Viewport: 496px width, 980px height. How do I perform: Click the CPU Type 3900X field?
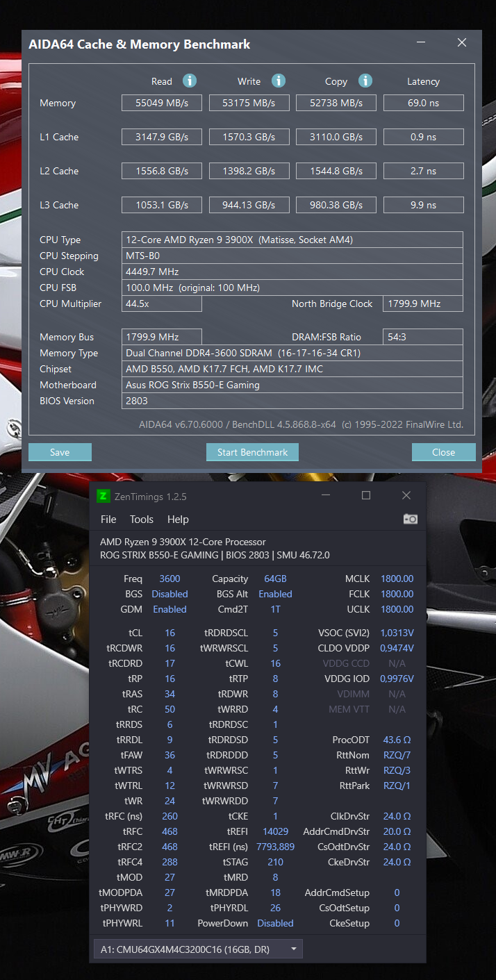pyautogui.click(x=292, y=240)
